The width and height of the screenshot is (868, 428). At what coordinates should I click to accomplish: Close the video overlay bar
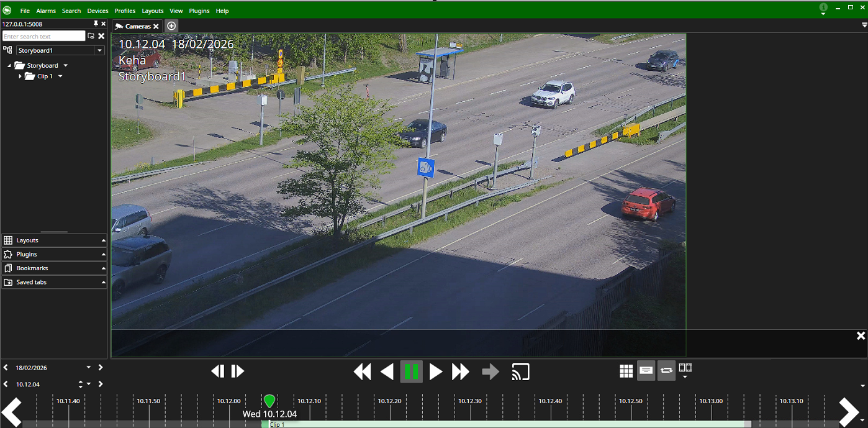(x=861, y=335)
